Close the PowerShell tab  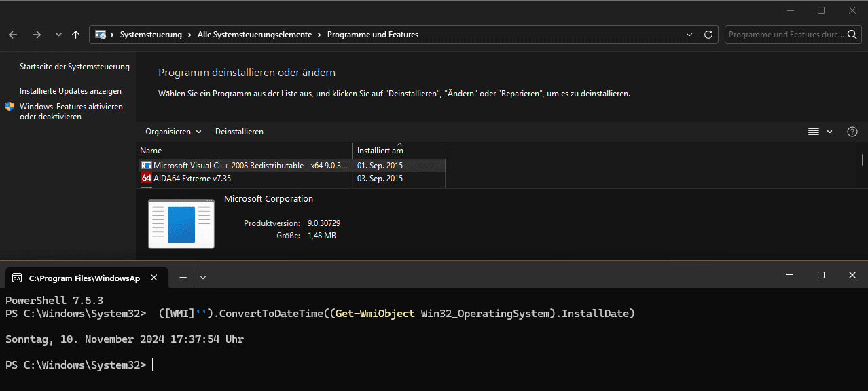[155, 278]
